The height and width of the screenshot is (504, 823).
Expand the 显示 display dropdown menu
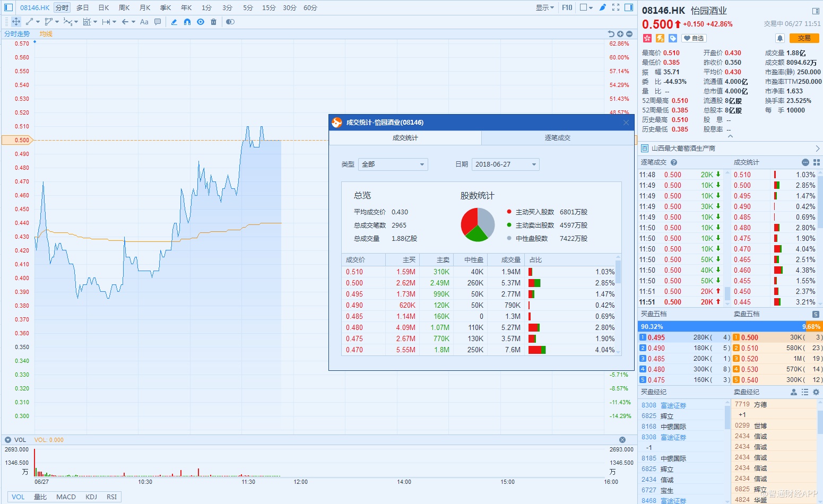point(544,7)
